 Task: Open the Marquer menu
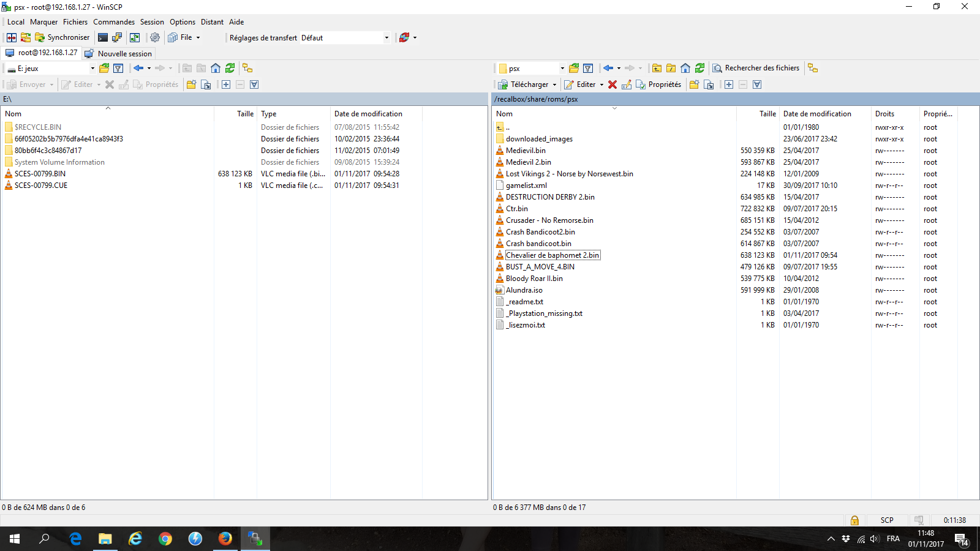[x=44, y=22]
